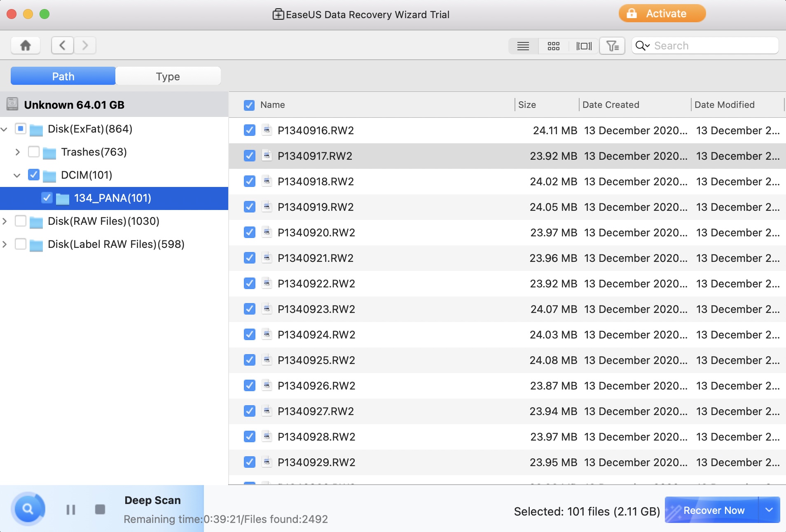Click the Home icon in toolbar
Image resolution: width=786 pixels, height=532 pixels.
[26, 45]
